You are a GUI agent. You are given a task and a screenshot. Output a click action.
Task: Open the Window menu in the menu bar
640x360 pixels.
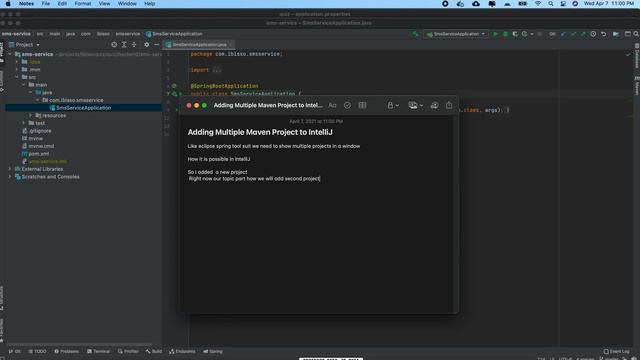[127, 4]
